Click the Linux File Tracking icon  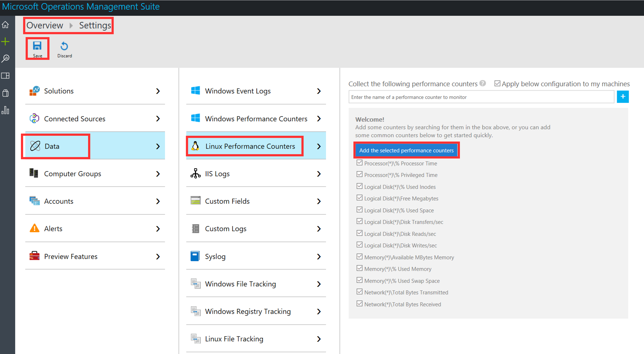click(x=196, y=339)
